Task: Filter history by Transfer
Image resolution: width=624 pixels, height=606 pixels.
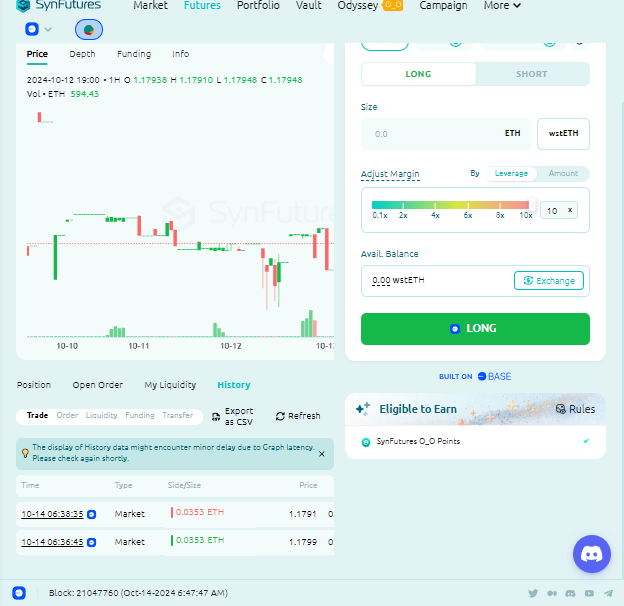Action: point(177,415)
